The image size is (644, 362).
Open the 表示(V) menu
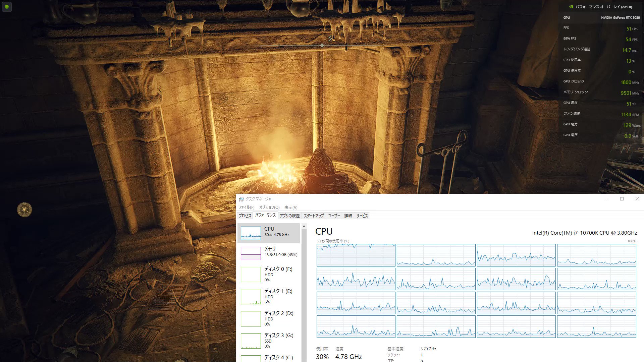291,207
